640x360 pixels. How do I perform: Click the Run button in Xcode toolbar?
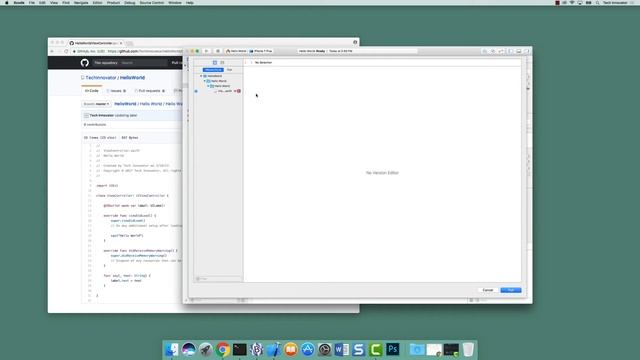[x=207, y=51]
